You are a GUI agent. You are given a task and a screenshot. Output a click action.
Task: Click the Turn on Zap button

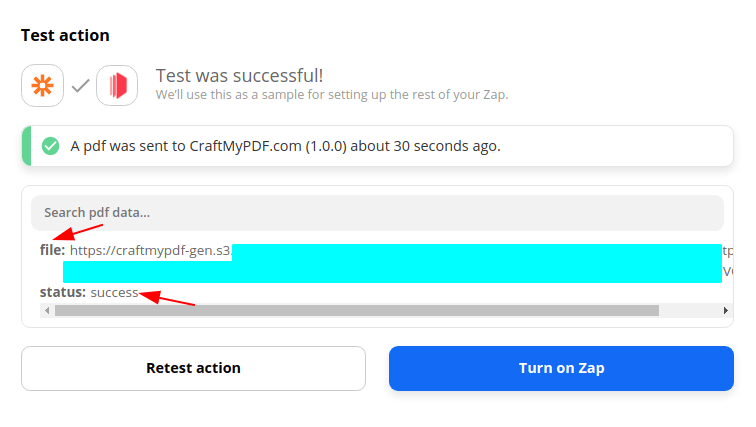coord(561,368)
